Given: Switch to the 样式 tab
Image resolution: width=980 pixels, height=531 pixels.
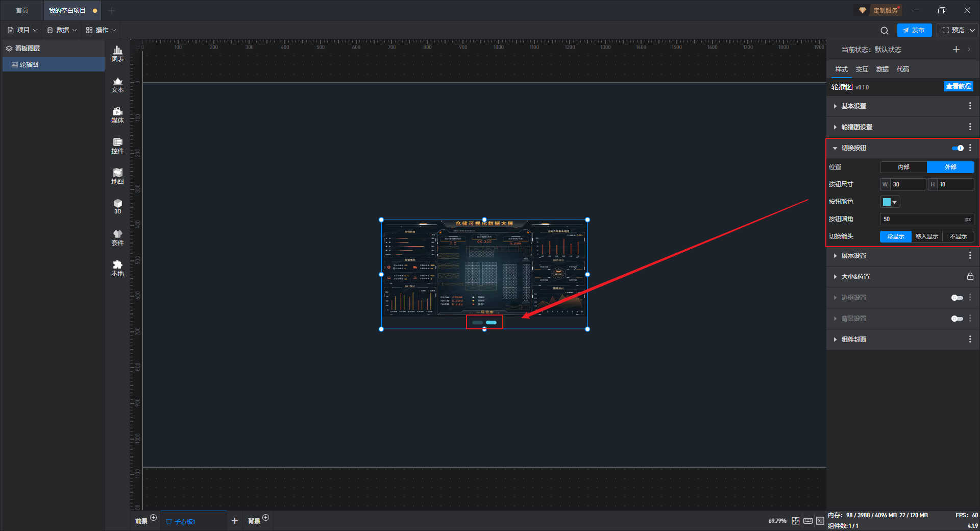Looking at the screenshot, I should (x=841, y=69).
